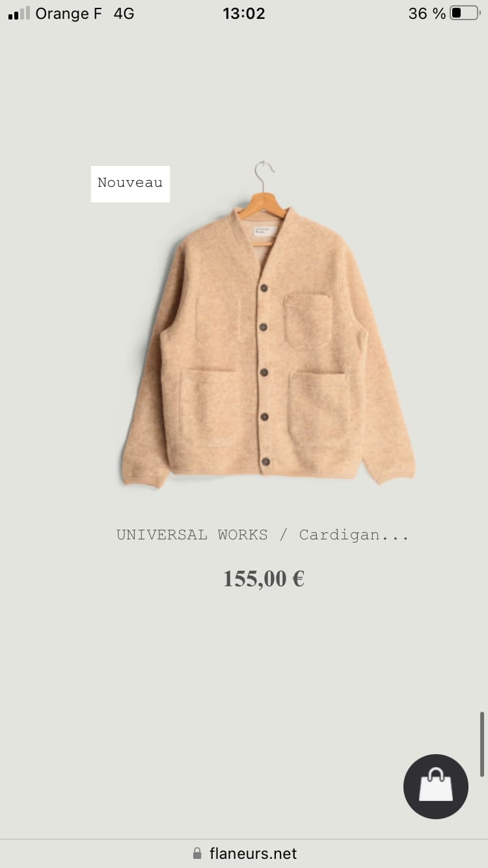488x868 pixels.
Task: Tap the Orange F carrier label
Action: [x=68, y=13]
